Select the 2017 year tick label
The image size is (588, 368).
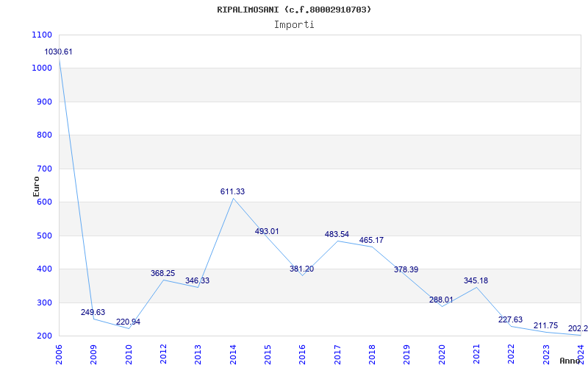tap(337, 353)
